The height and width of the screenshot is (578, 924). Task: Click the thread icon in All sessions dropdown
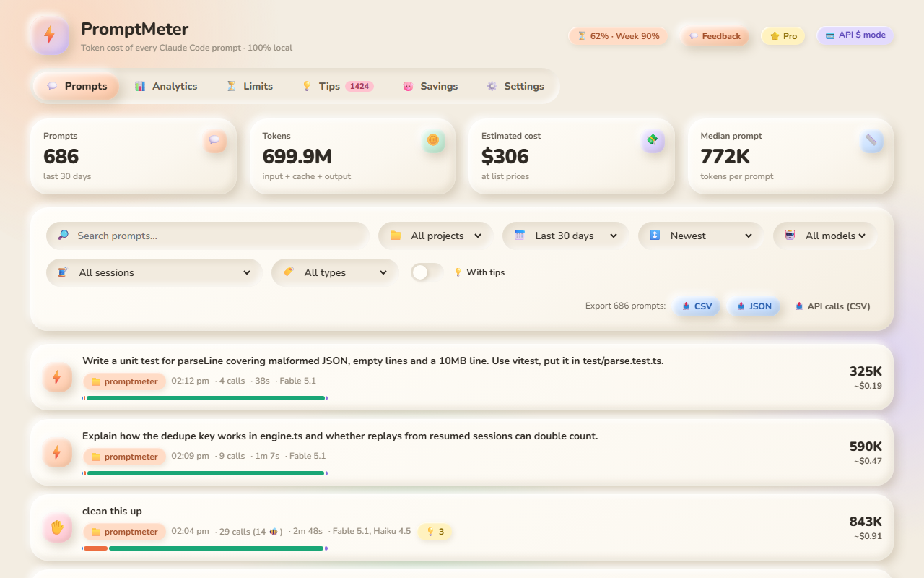point(63,272)
